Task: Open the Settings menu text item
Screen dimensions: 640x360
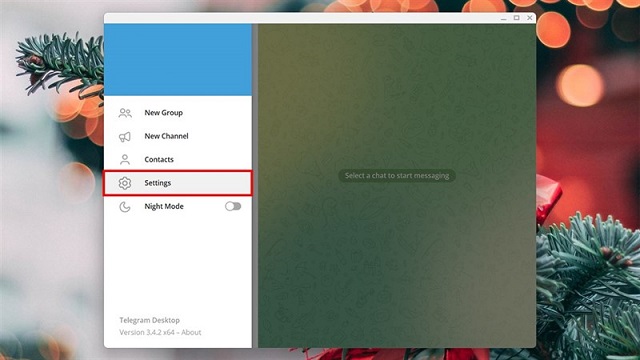Action: pyautogui.click(x=158, y=183)
